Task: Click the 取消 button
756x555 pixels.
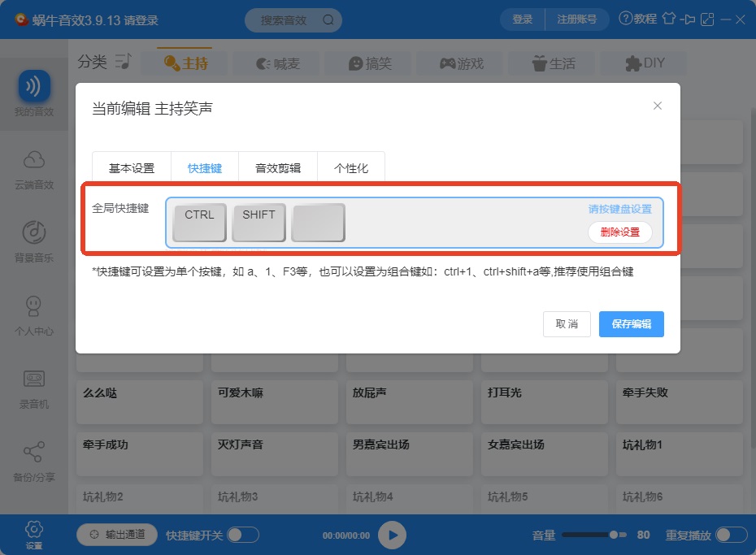Action: pos(567,323)
